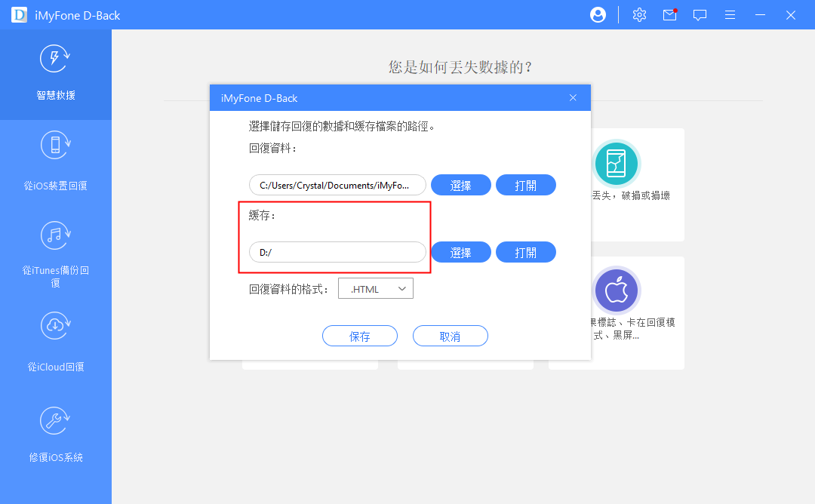
Task: Close the iMyFone D-Back dialog
Action: coord(573,97)
